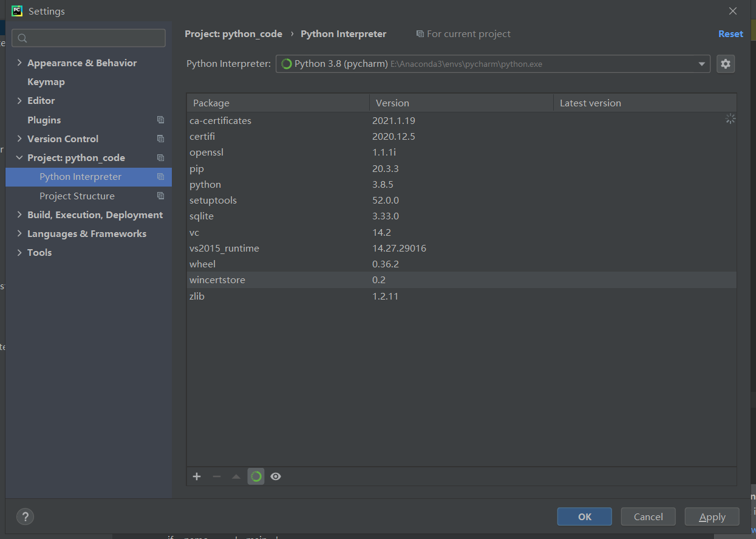Select the openssl package row
756x539 pixels.
tap(461, 152)
